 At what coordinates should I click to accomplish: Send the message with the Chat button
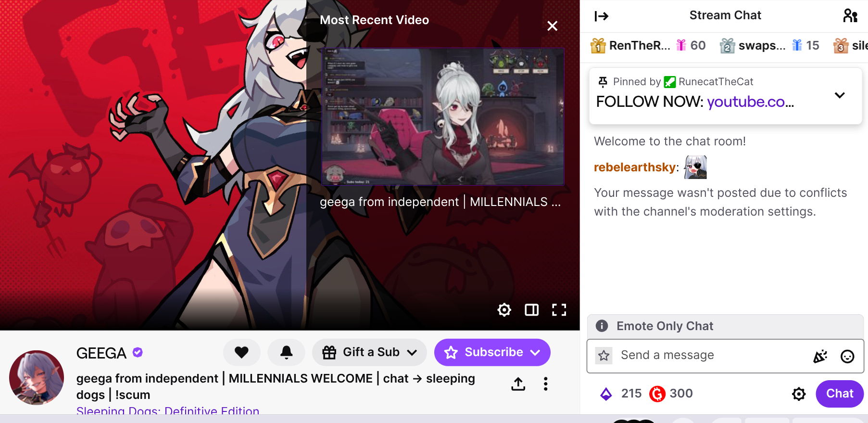[x=839, y=394]
